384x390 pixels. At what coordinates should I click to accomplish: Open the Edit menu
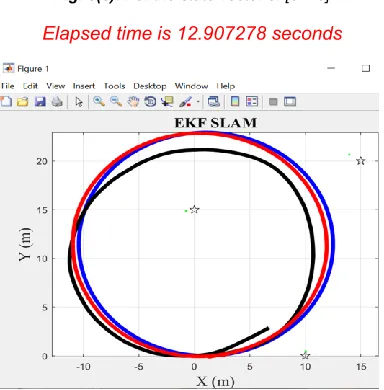30,86
